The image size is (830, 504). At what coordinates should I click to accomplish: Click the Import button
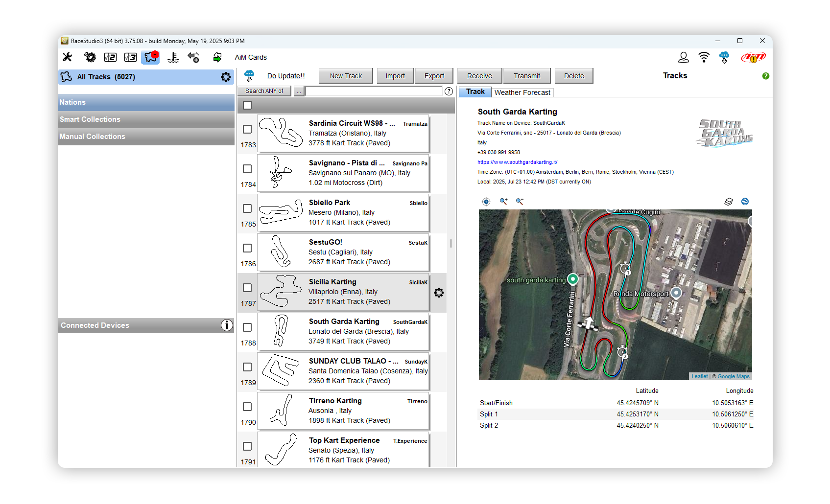pos(395,76)
